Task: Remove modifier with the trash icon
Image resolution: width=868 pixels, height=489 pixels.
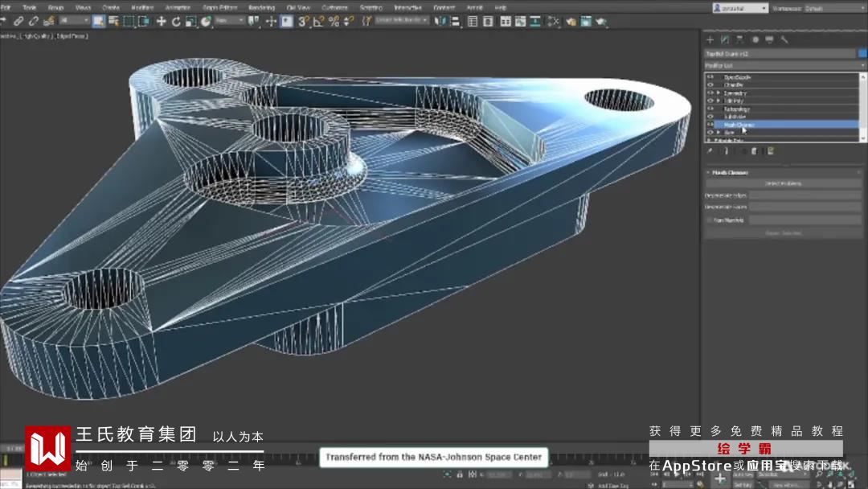Action: (x=754, y=150)
